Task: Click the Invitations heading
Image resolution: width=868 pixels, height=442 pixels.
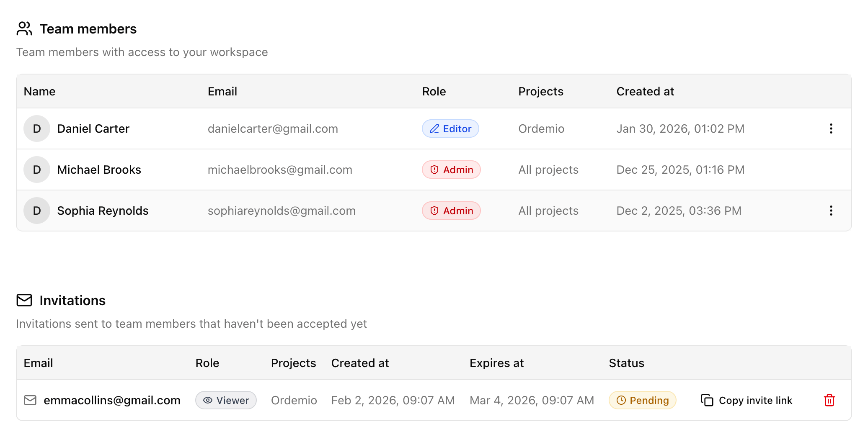Action: 72,301
